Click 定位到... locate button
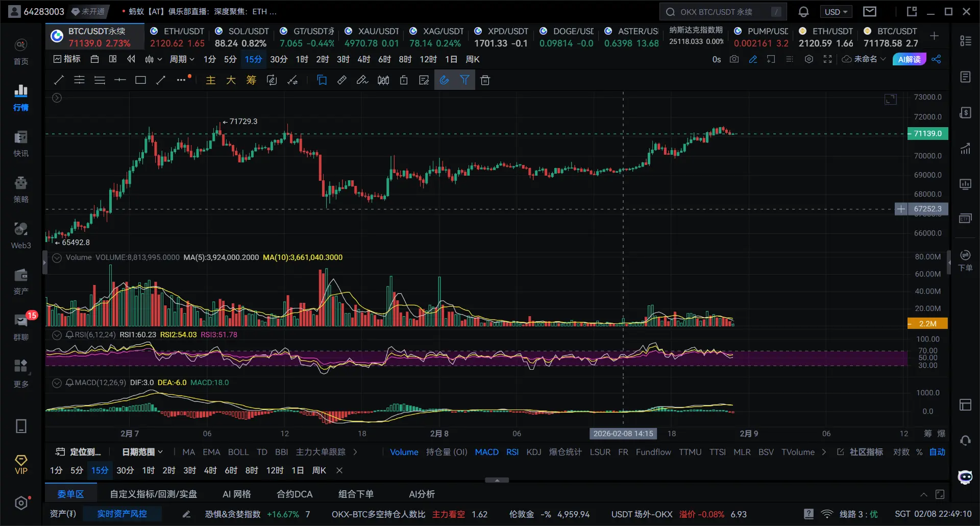The height and width of the screenshot is (526, 980). click(79, 452)
